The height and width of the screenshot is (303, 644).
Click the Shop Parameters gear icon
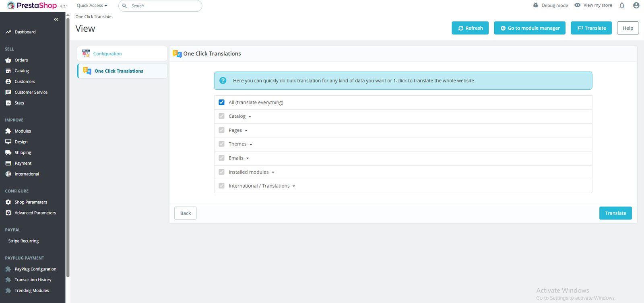[x=8, y=202]
